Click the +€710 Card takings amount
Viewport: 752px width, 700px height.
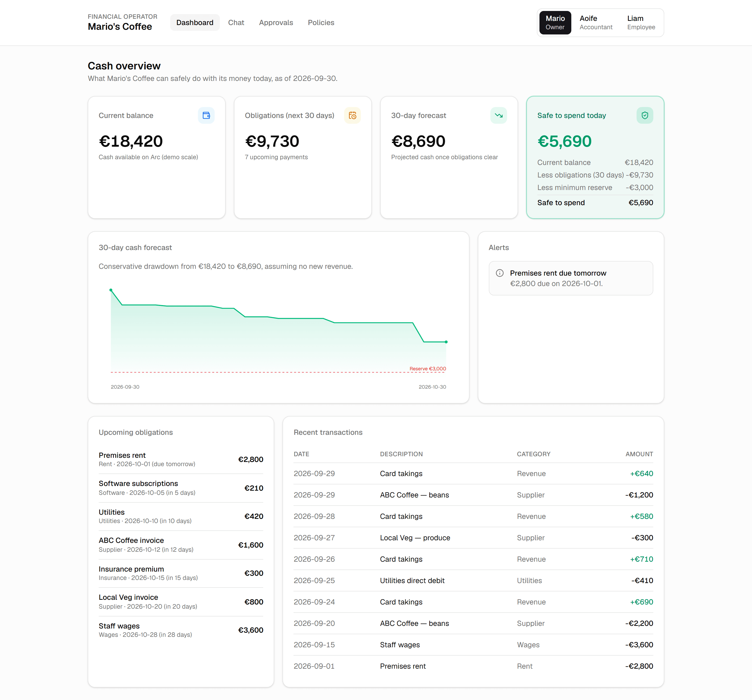pyautogui.click(x=642, y=559)
